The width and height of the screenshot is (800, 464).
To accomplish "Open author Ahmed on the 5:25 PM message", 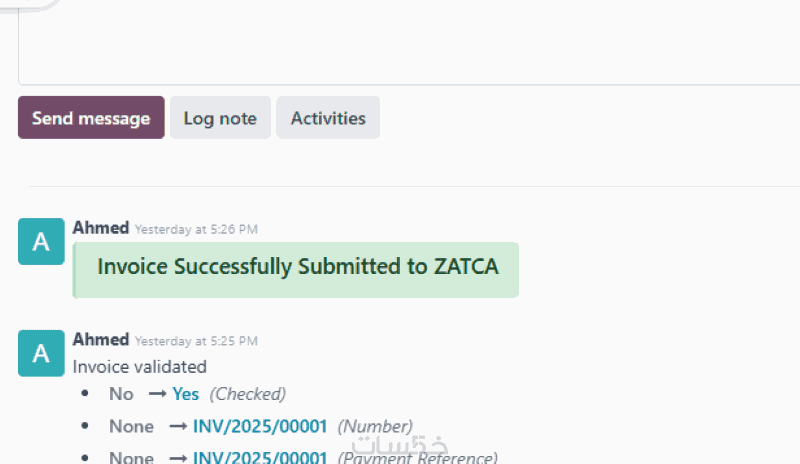I will click(101, 340).
